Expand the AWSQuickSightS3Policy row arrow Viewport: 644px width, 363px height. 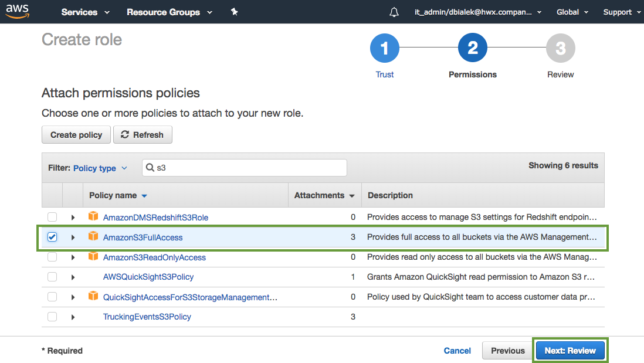click(x=73, y=277)
